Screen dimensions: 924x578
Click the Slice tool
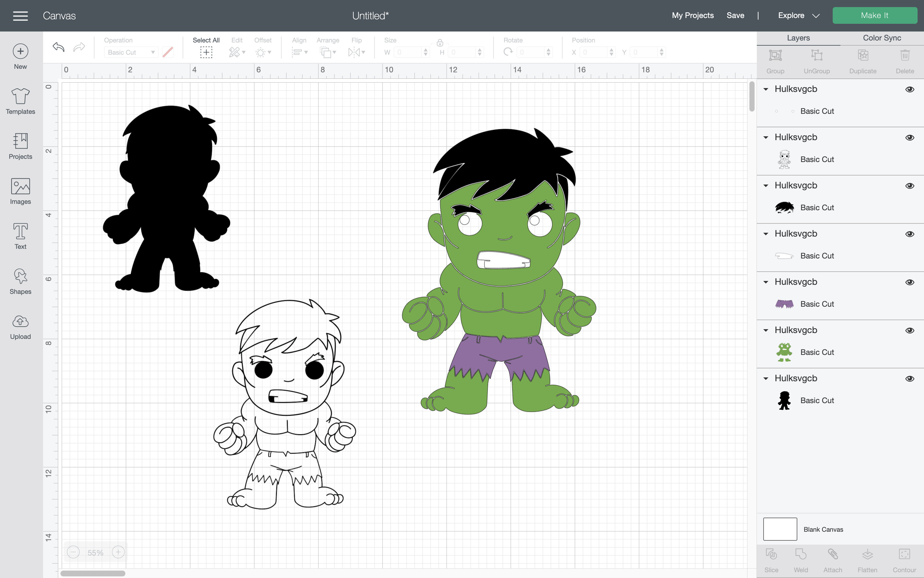771,560
